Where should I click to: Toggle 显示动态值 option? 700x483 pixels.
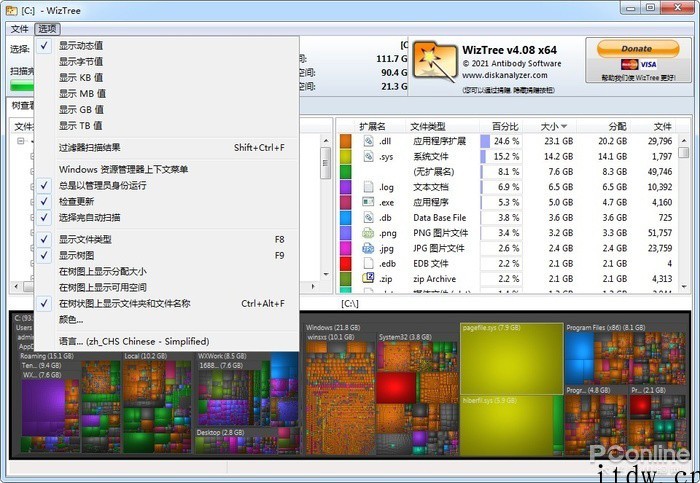pyautogui.click(x=166, y=46)
